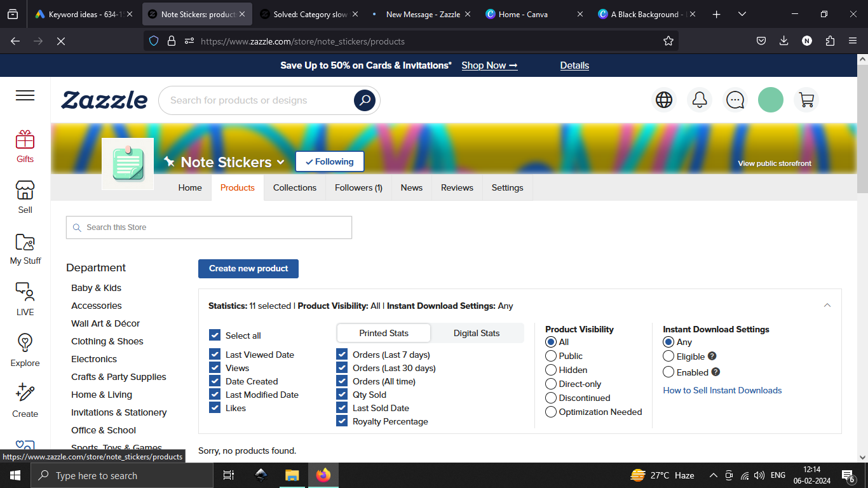Image resolution: width=868 pixels, height=488 pixels.
Task: Click Create new product button
Action: click(248, 268)
